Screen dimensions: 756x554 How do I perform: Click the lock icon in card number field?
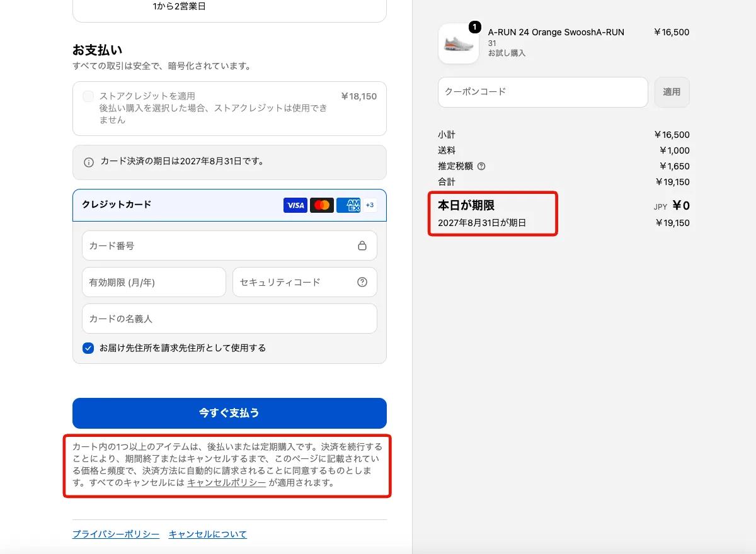[362, 246]
